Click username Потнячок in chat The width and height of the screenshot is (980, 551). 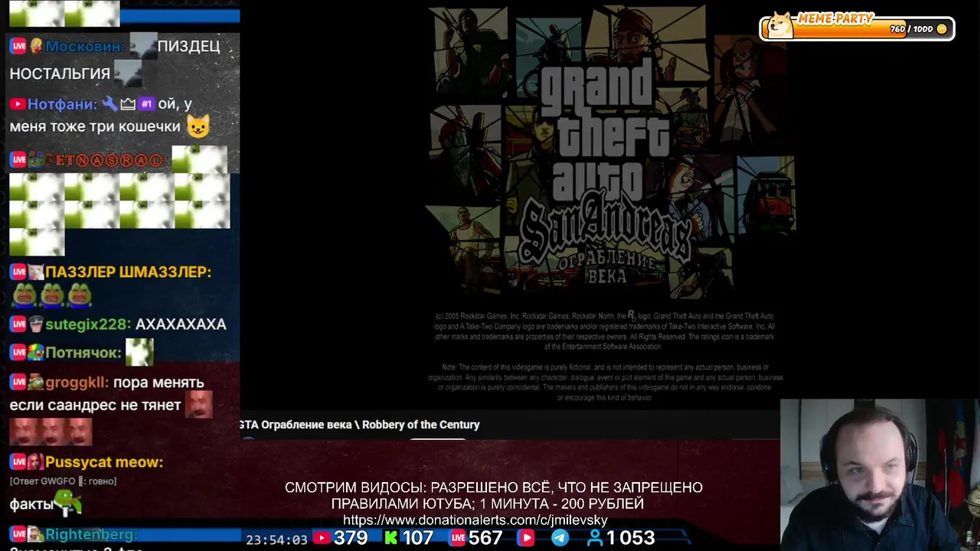(x=83, y=353)
